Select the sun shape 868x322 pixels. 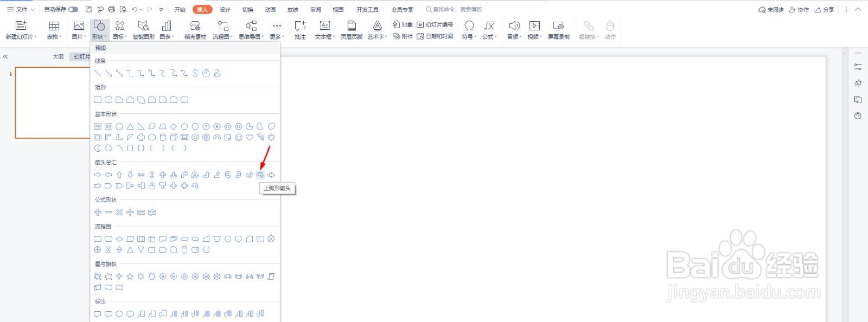coord(271,137)
